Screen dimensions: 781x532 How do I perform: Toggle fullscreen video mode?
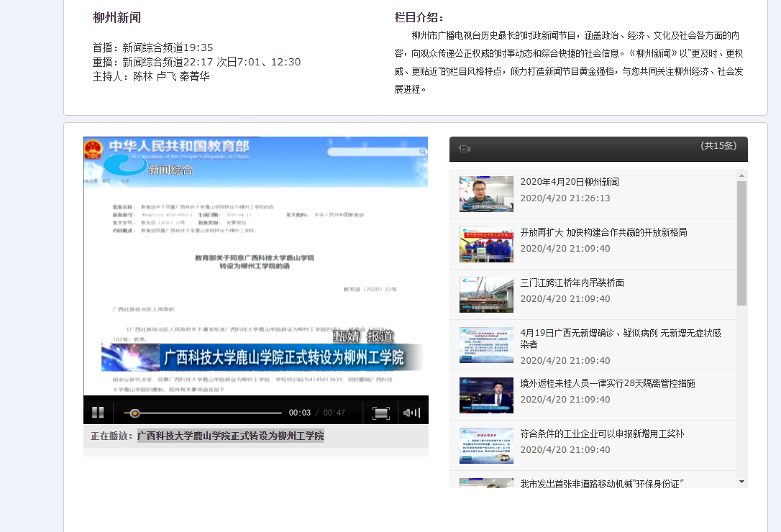[381, 413]
